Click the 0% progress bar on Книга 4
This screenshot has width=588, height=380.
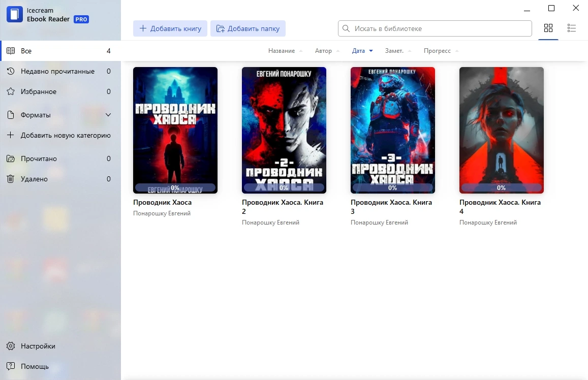[x=502, y=187]
